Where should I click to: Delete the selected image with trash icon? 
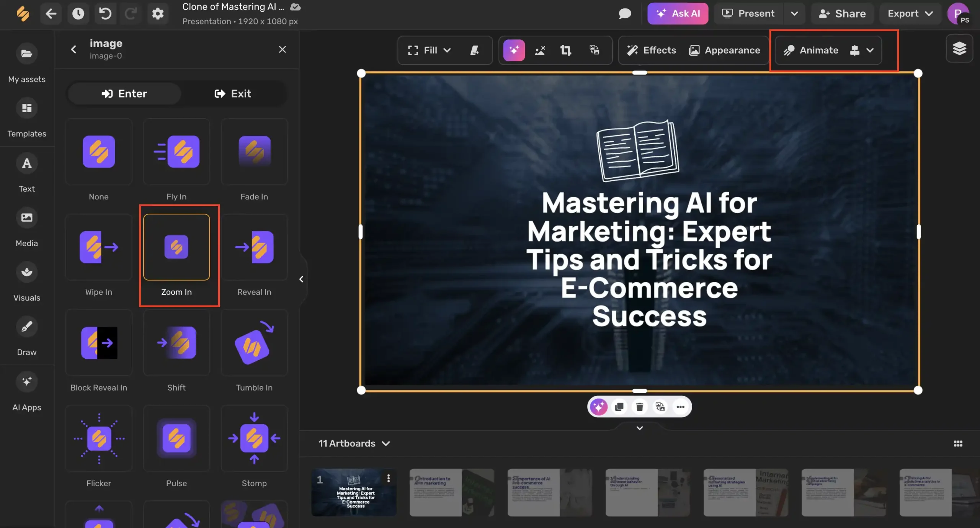(x=639, y=407)
